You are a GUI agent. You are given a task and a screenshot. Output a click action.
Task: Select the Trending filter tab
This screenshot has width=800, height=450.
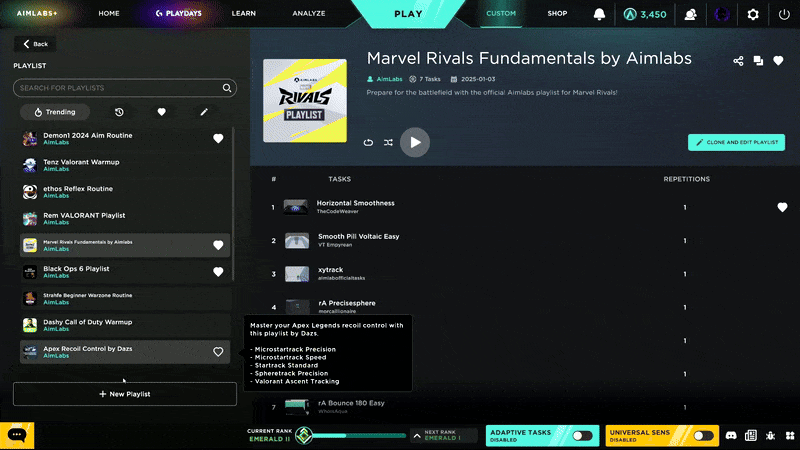(55, 112)
